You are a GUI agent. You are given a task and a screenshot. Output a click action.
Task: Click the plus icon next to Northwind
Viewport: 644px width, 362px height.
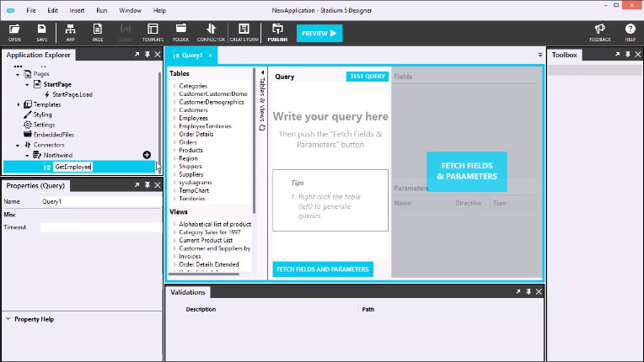[x=147, y=155]
